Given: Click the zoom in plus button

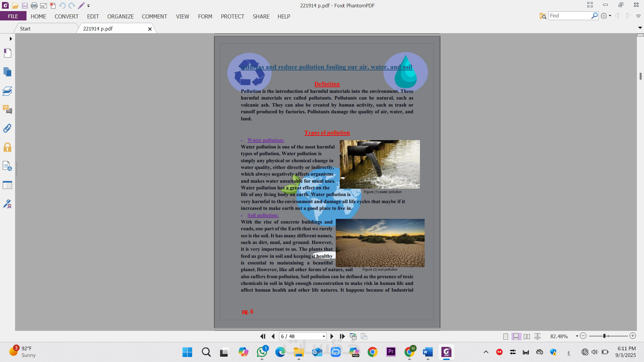Looking at the screenshot, I should coord(633,336).
